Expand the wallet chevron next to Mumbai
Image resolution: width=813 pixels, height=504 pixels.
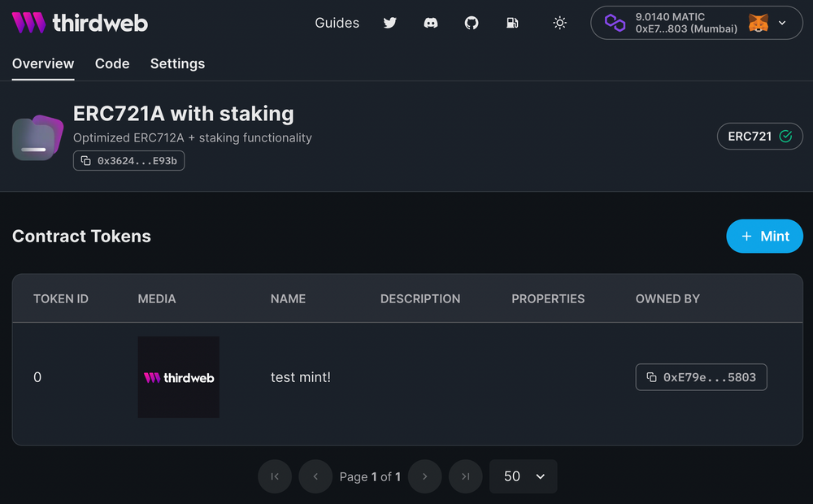coord(783,23)
